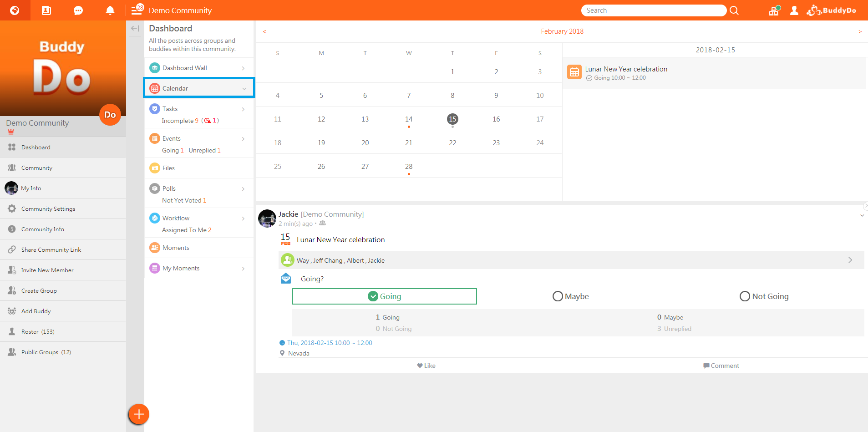This screenshot has width=868, height=432.
Task: Open Jackie's avatar on the post
Action: (267, 219)
